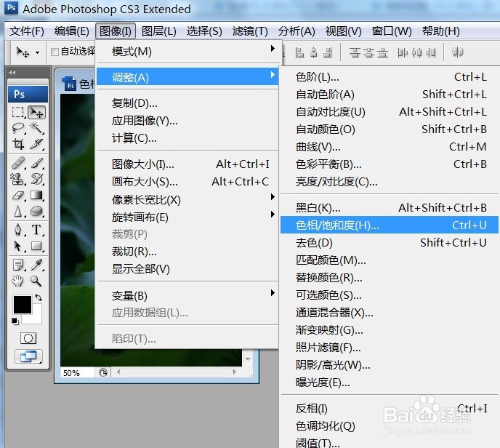The height and width of the screenshot is (448, 500).
Task: Change the screen mode button
Action: (x=28, y=356)
